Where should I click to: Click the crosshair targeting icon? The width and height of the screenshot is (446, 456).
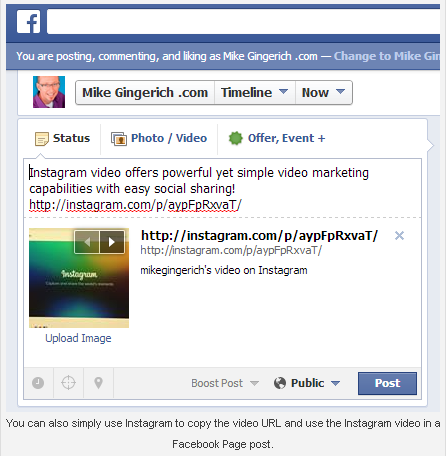click(x=68, y=383)
